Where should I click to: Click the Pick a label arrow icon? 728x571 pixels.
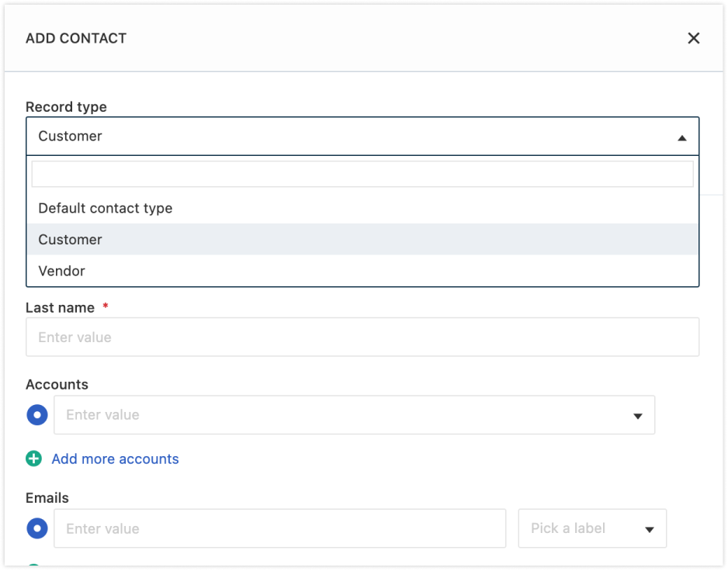pyautogui.click(x=650, y=530)
